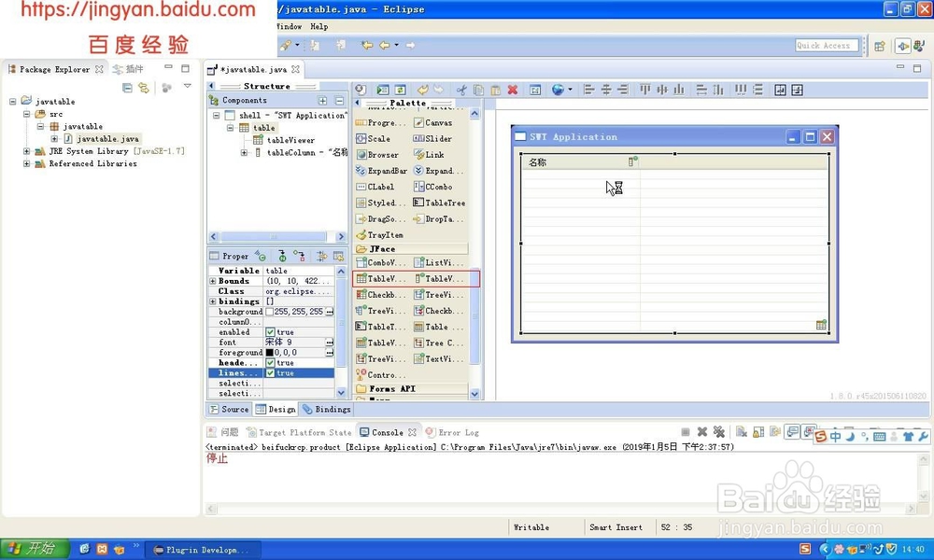Screen dimensions: 934x560
Task: Click the Align right edges icon
Action: [x=623, y=90]
